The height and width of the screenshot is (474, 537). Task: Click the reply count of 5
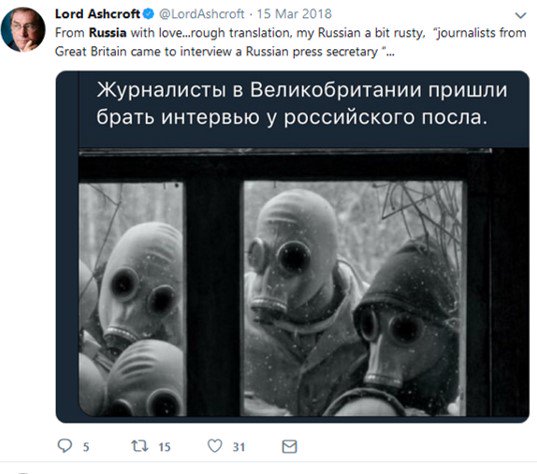[x=86, y=447]
